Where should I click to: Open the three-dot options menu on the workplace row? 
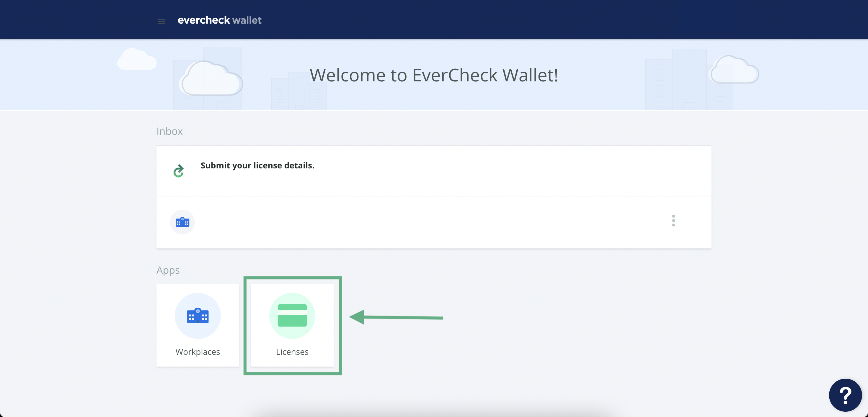click(x=673, y=221)
